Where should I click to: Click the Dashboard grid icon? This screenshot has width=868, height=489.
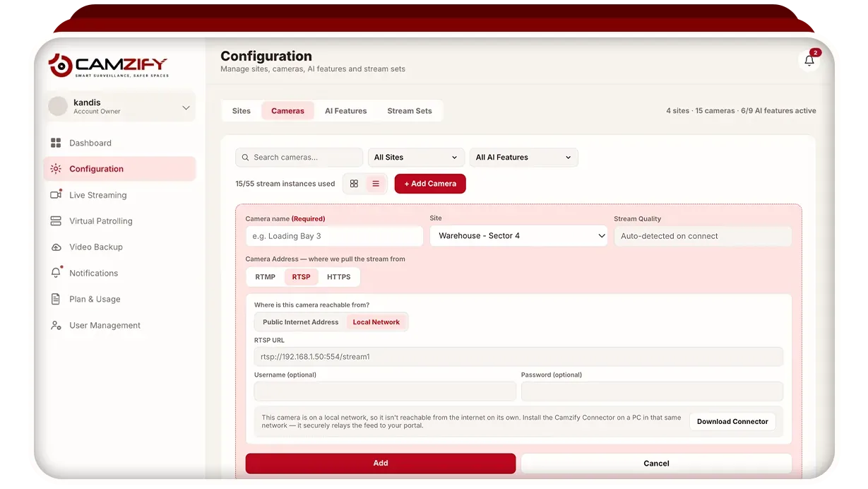(56, 143)
